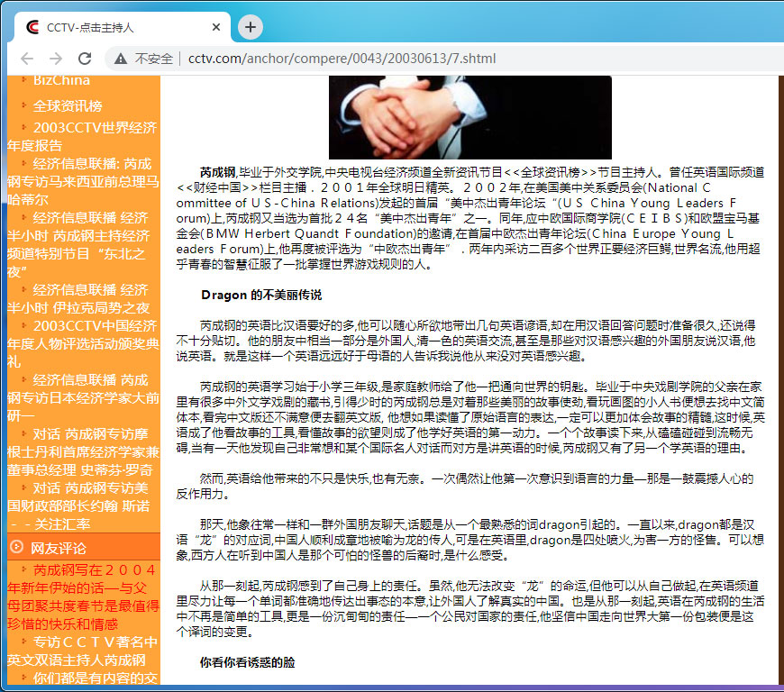Open a new tab with the plus button
The image size is (784, 692).
click(x=251, y=27)
